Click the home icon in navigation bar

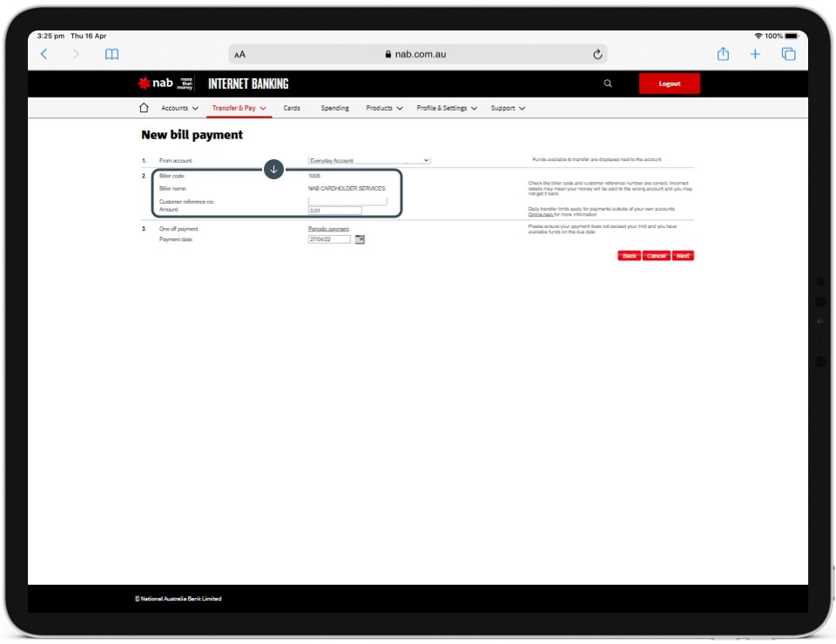144,108
